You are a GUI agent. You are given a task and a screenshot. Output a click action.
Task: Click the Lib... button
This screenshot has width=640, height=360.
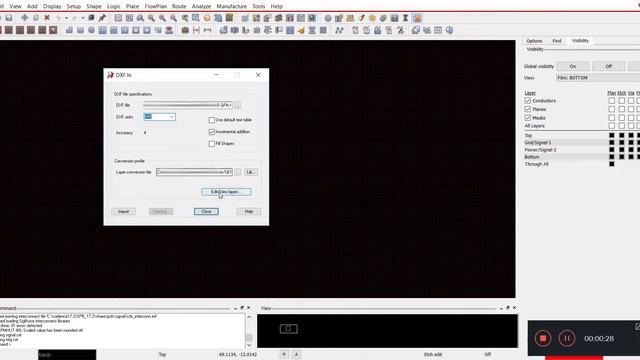251,172
